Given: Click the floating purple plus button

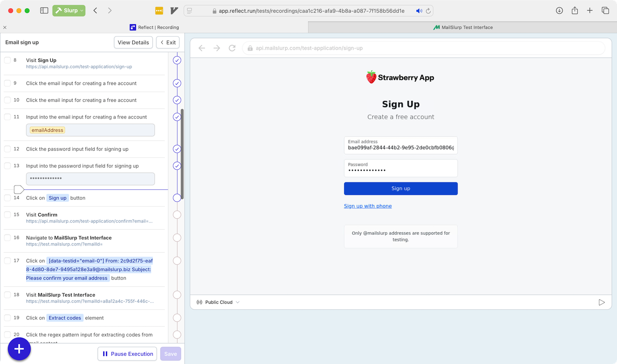Looking at the screenshot, I should click(x=19, y=349).
